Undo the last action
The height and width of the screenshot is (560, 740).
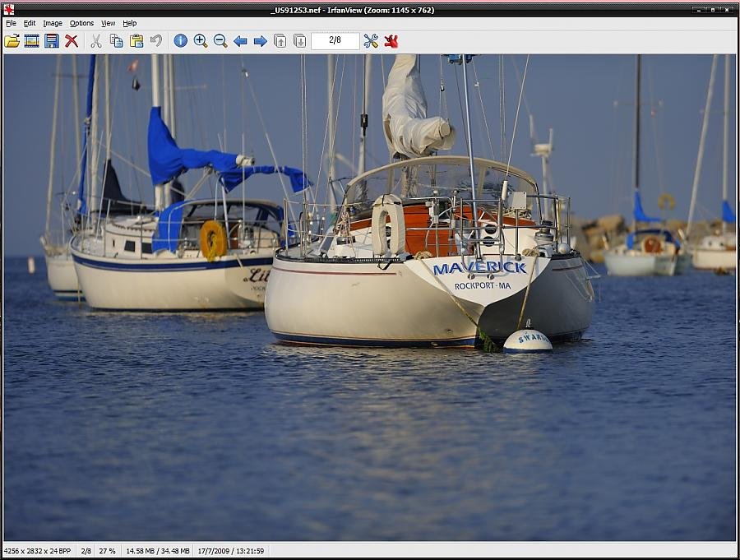click(156, 41)
